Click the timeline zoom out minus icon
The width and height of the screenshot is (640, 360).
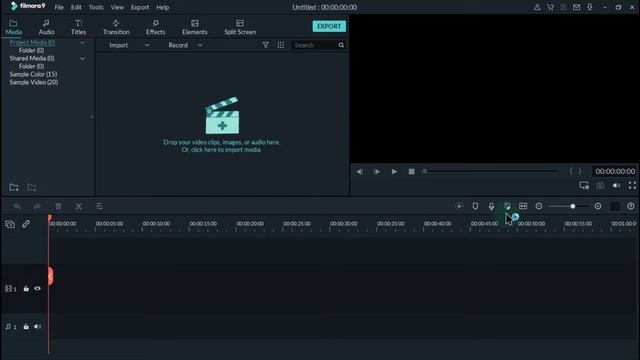(539, 206)
